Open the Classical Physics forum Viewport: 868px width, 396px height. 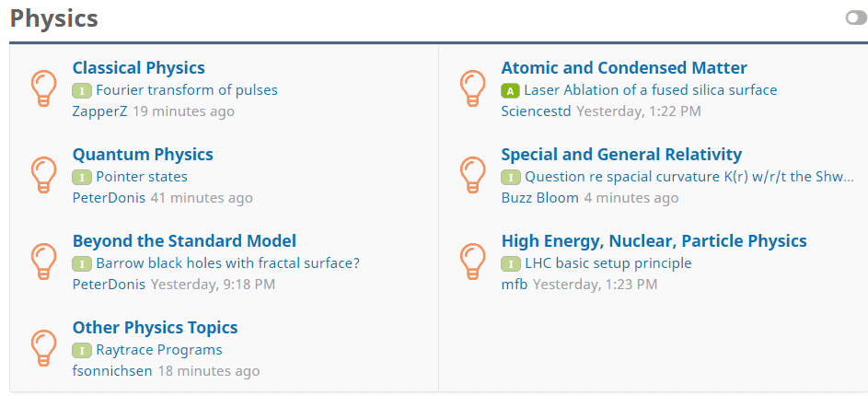138,67
